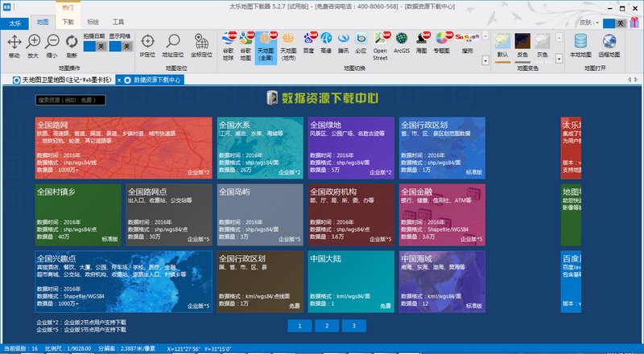This screenshot has width=644, height=354.
Task: Open the 全国村镇乡 data card
Action: 78,215
